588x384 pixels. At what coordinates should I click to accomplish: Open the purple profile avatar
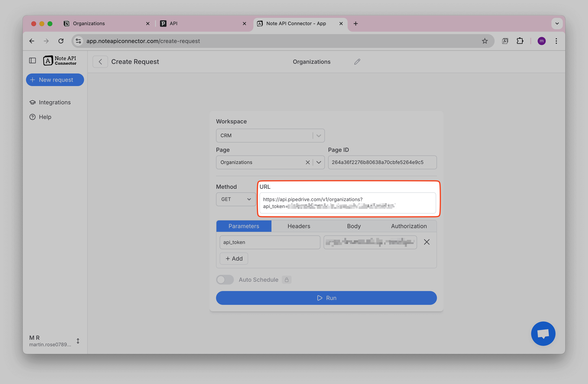pyautogui.click(x=542, y=41)
